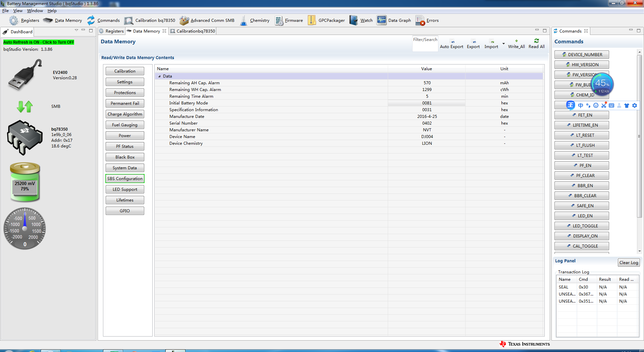Minimize the Data Memory editor pane
This screenshot has height=352, width=644.
537,30
